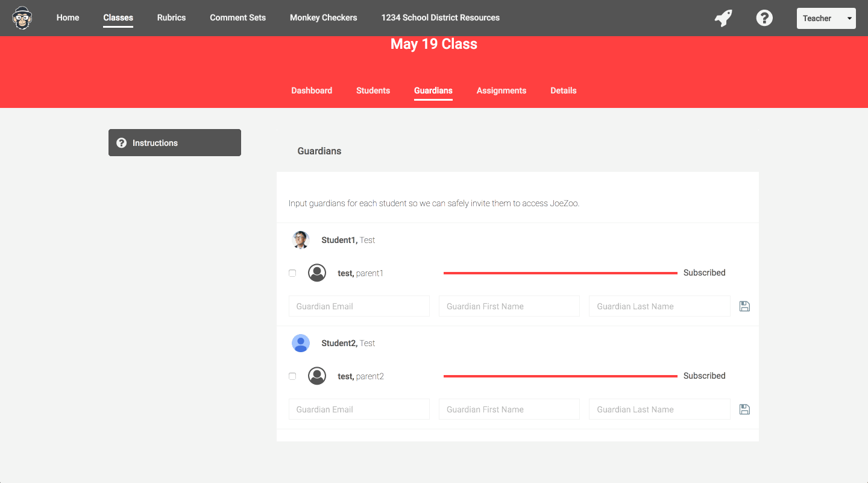
Task: Click Student2's blue avatar
Action: [x=301, y=343]
